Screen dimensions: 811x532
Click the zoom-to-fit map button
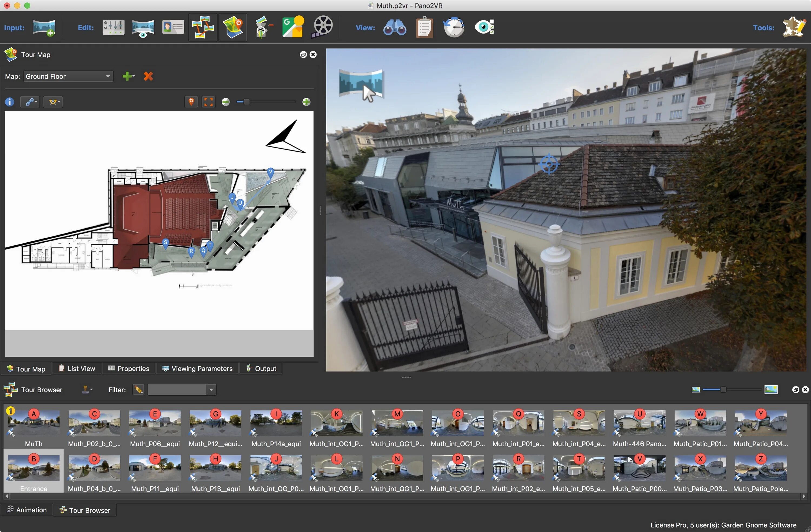(208, 102)
